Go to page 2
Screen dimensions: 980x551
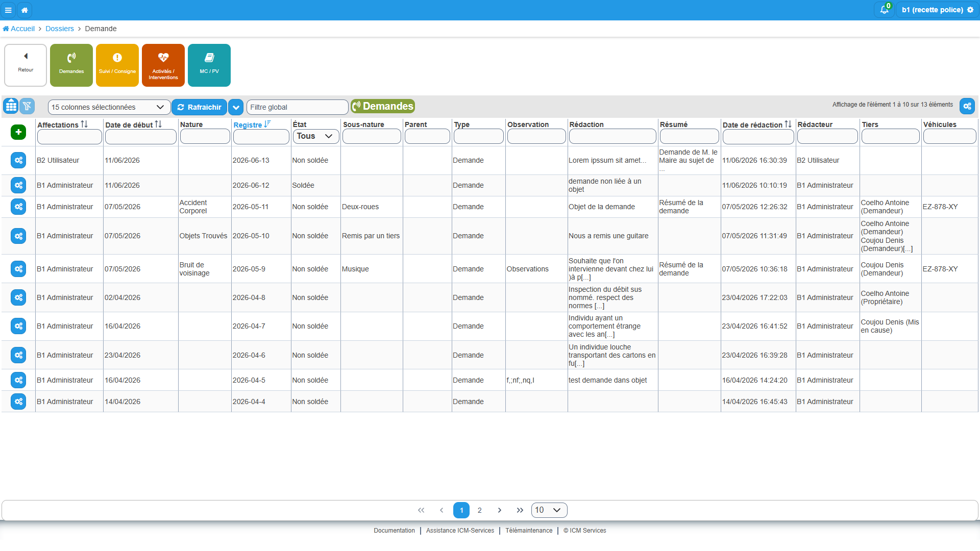point(480,510)
